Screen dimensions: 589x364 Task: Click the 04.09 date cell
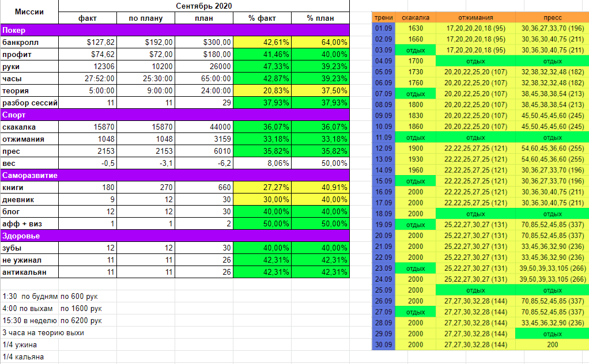(x=383, y=61)
